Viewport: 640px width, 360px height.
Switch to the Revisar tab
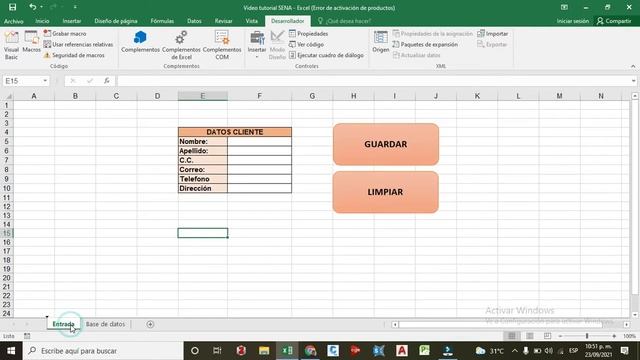(x=224, y=21)
